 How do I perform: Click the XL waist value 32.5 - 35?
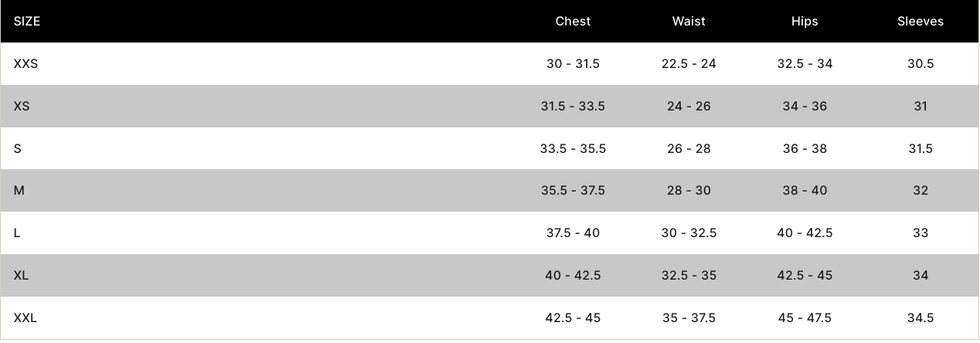click(x=689, y=276)
